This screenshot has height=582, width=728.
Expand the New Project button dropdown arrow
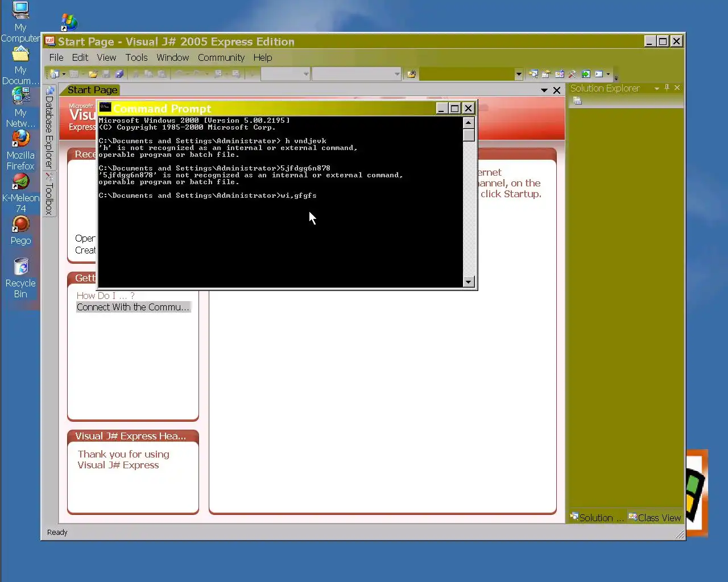pos(64,74)
